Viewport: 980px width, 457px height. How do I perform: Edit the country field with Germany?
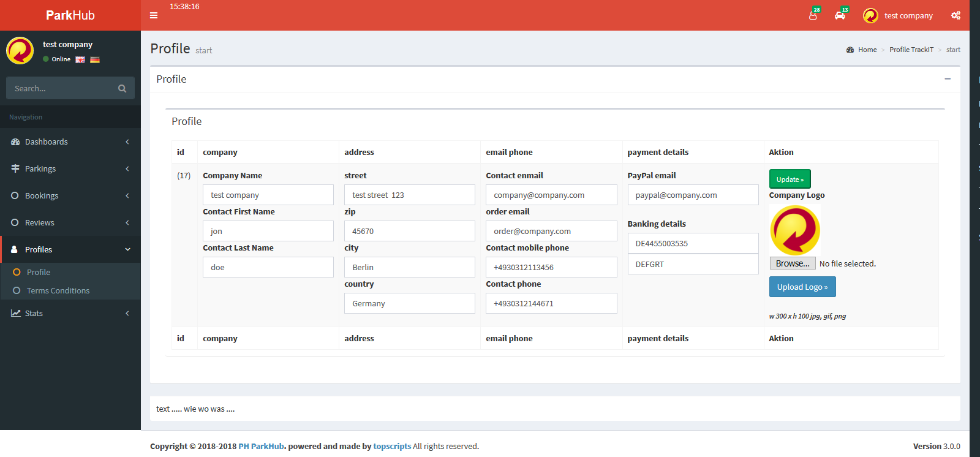pyautogui.click(x=410, y=303)
